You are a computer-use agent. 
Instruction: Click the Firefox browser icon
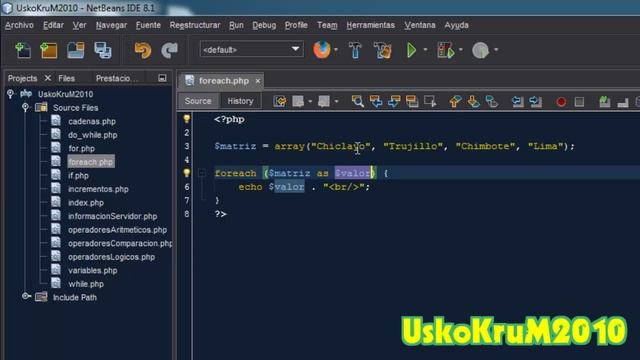(322, 50)
